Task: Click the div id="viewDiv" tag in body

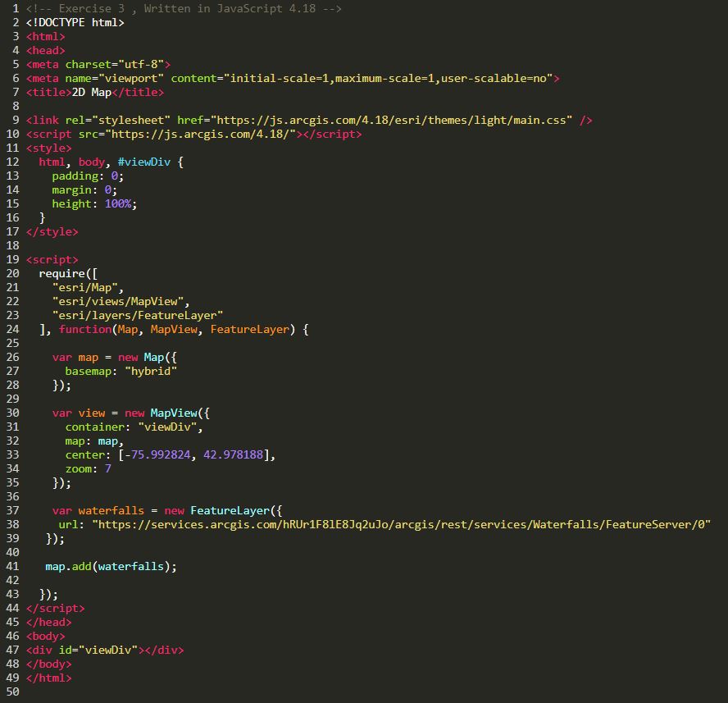Action: 105,650
